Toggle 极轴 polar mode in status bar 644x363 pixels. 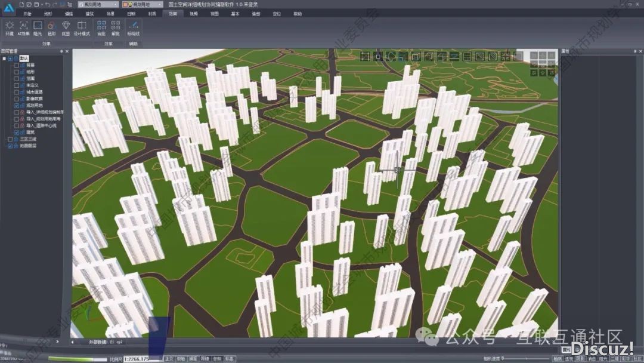pos(181,359)
